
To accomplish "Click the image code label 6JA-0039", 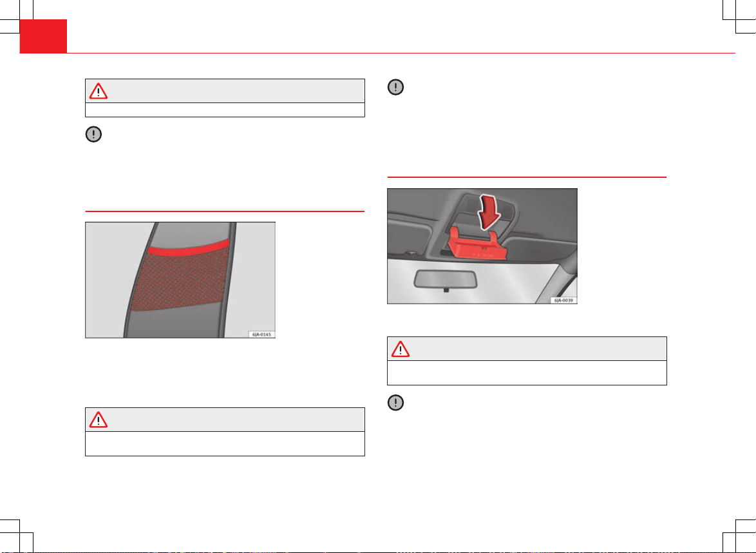I will point(563,300).
